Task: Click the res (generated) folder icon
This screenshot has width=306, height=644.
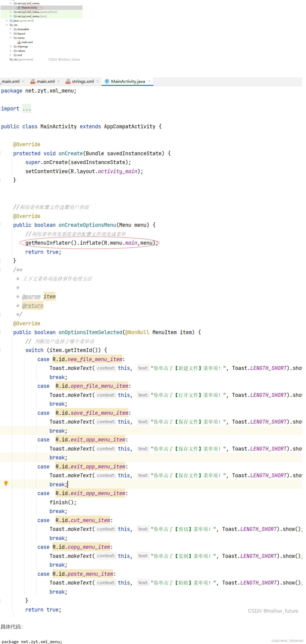Action: (x=12, y=60)
